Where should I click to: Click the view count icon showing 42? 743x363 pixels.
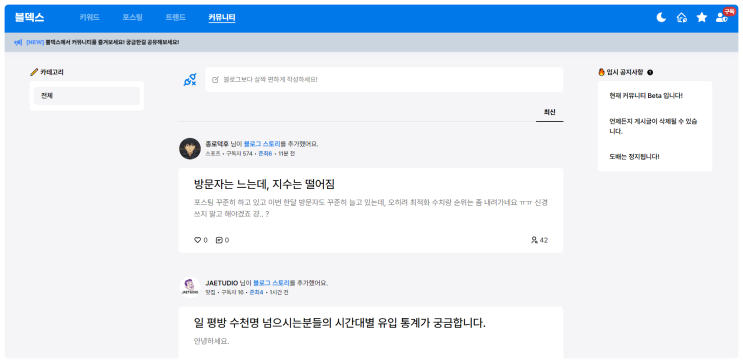[x=535, y=240]
